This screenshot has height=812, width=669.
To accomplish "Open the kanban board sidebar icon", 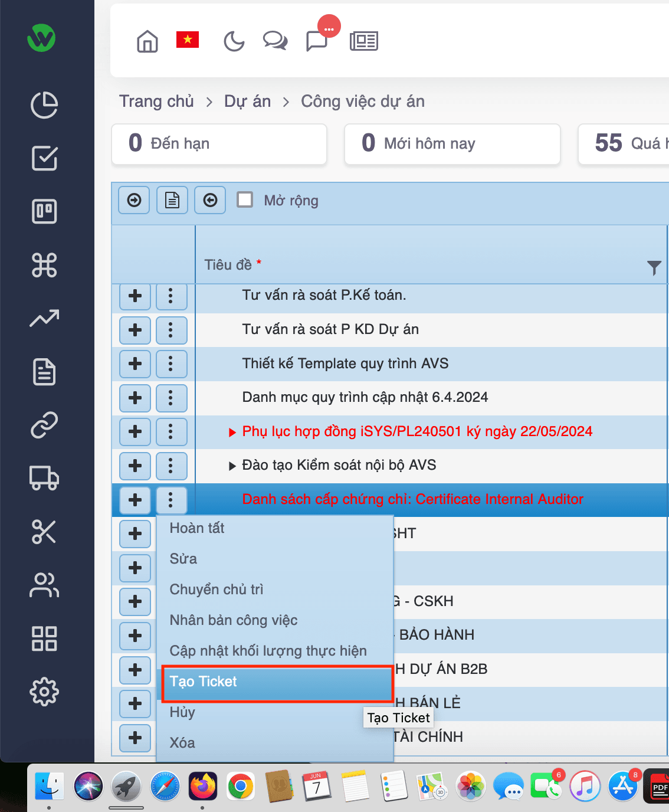I will coord(44,211).
